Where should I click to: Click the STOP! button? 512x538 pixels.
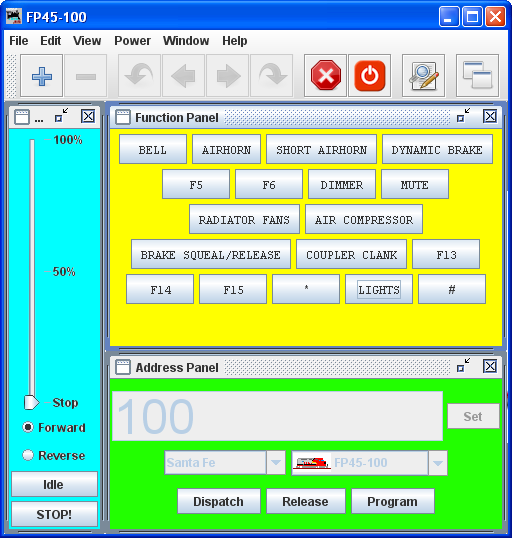(54, 514)
